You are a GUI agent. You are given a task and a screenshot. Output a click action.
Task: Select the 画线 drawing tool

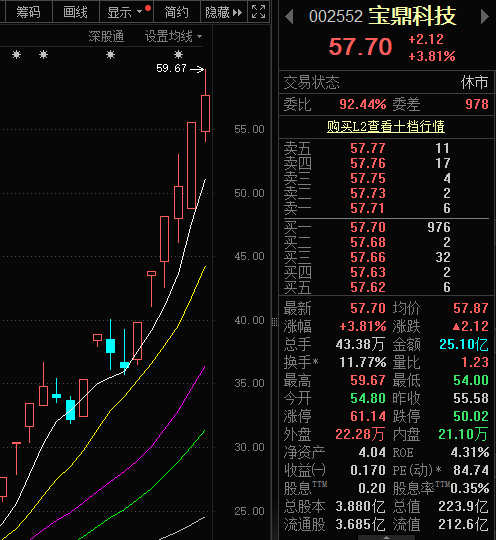tap(75, 12)
